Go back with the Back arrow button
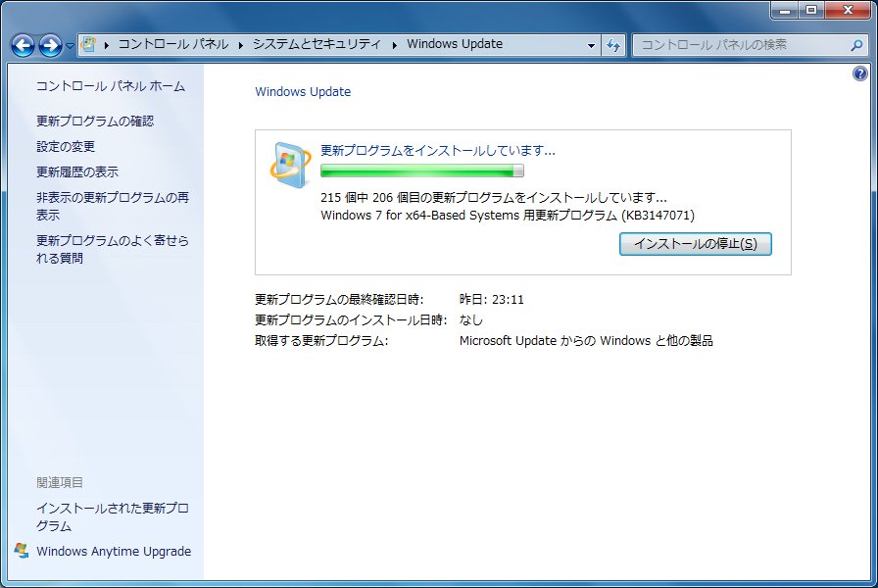 [x=23, y=45]
